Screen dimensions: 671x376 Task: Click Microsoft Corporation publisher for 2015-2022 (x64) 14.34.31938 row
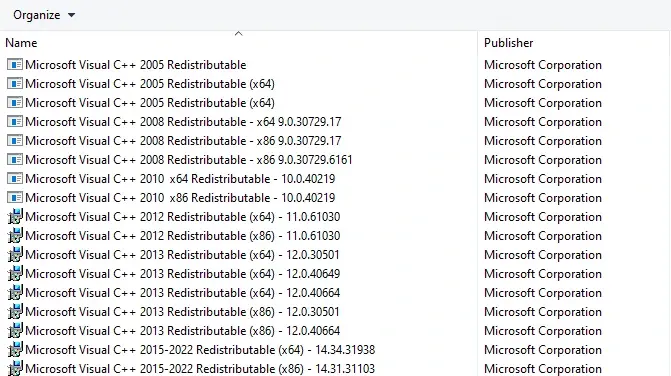[x=543, y=349]
